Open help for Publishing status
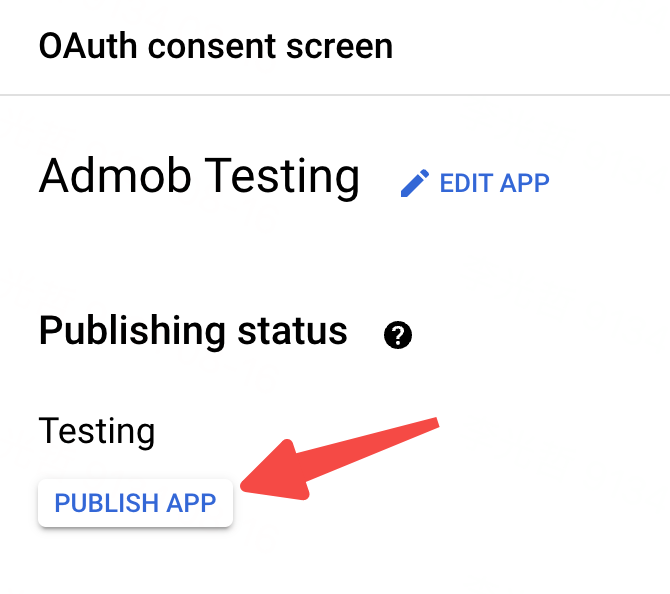670x594 pixels. (398, 335)
